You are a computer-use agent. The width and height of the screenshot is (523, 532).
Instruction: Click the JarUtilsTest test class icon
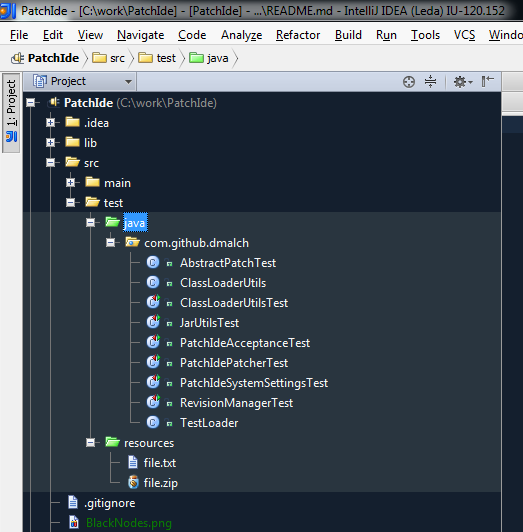tap(153, 322)
